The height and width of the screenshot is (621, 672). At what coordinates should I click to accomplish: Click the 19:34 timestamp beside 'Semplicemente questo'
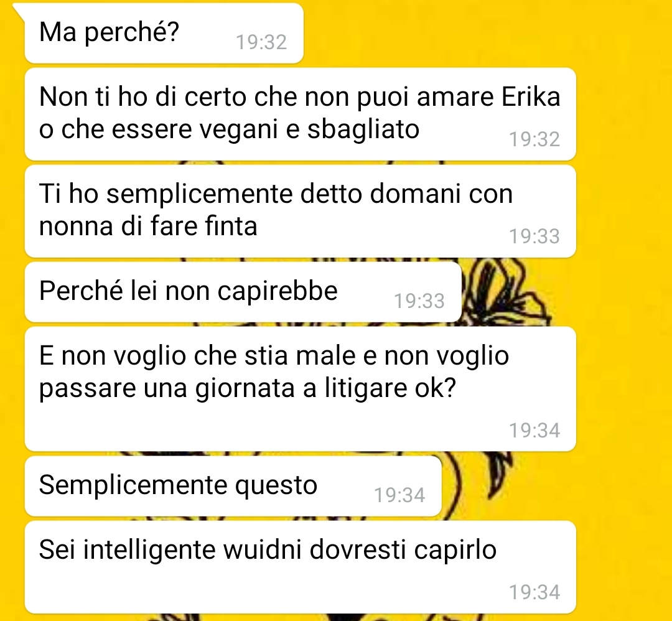(x=400, y=495)
